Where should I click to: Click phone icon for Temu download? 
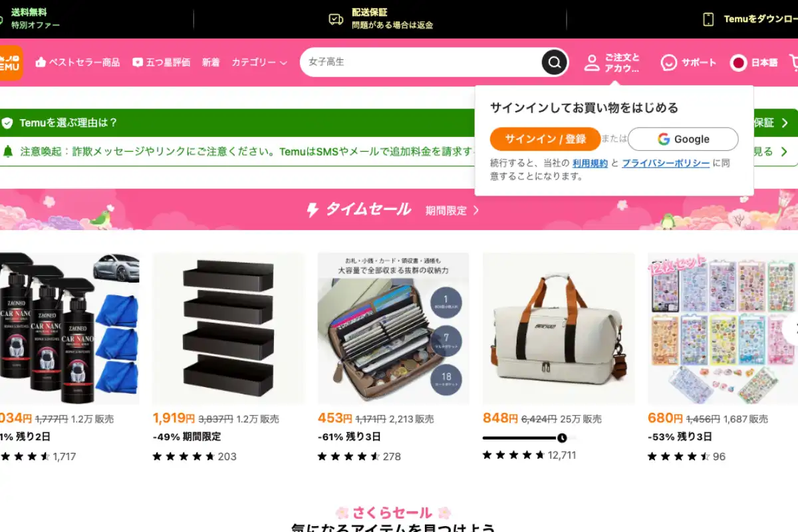pos(708,19)
